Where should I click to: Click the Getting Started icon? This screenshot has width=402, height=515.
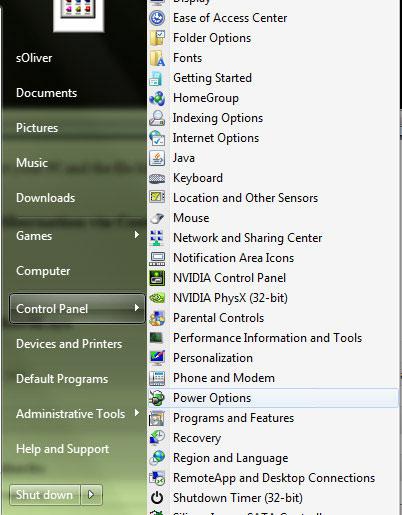[x=157, y=78]
